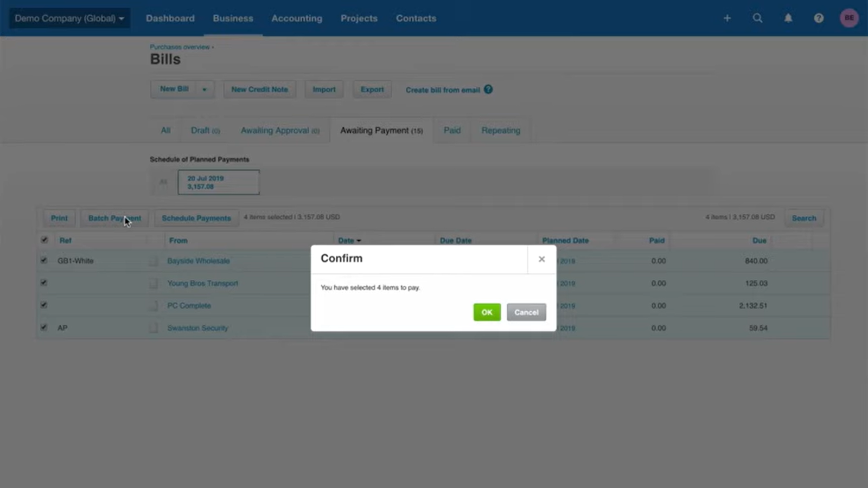Open the help question mark icon

tap(819, 18)
